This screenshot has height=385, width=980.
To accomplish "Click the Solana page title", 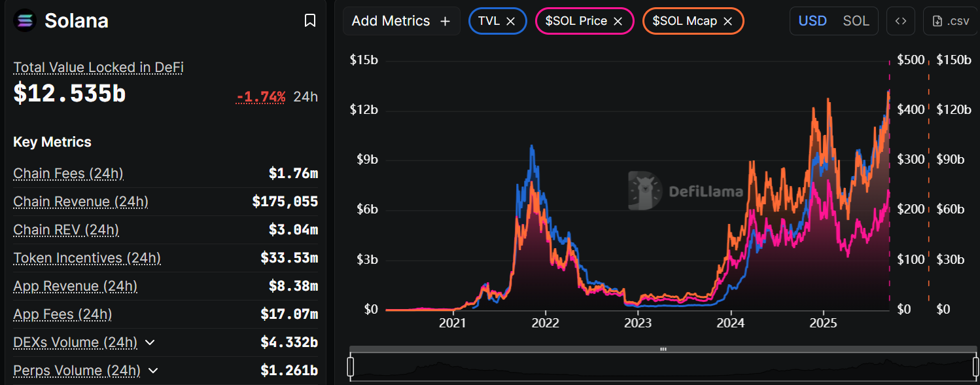I will pyautogui.click(x=77, y=21).
